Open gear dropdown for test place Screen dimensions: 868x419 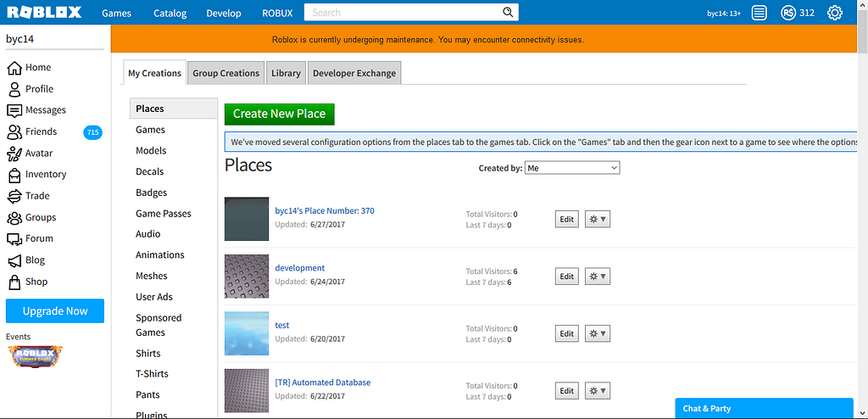[598, 333]
